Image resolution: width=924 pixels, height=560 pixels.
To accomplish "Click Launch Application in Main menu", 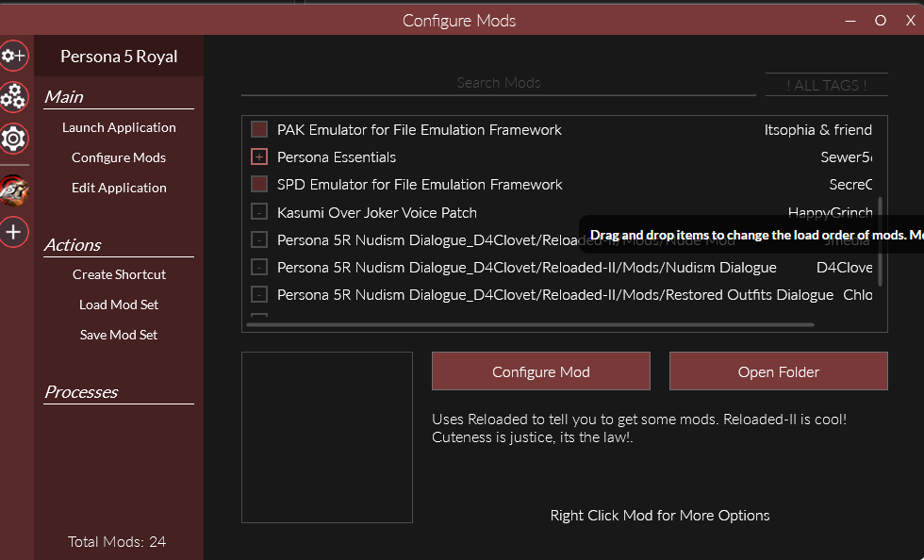I will pyautogui.click(x=119, y=127).
